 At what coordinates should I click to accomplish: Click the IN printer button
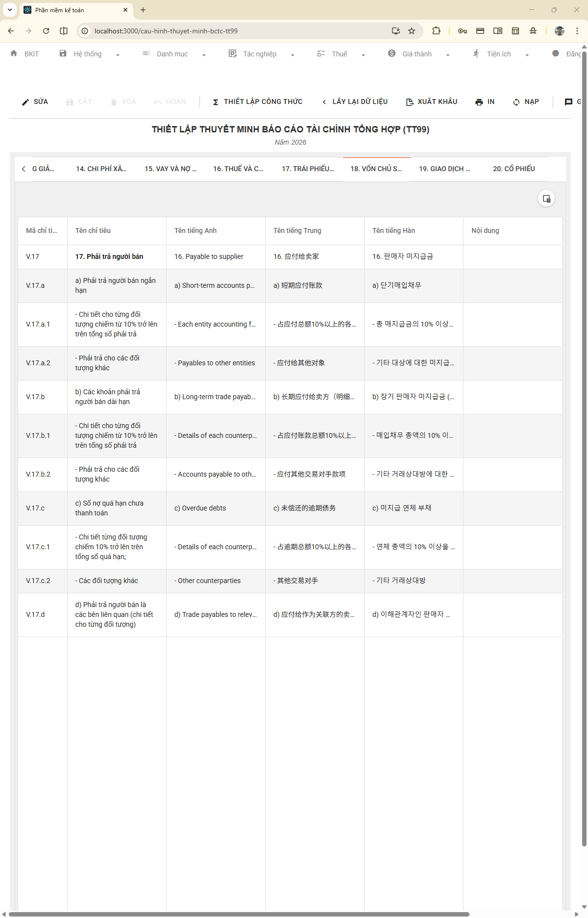[x=485, y=102]
